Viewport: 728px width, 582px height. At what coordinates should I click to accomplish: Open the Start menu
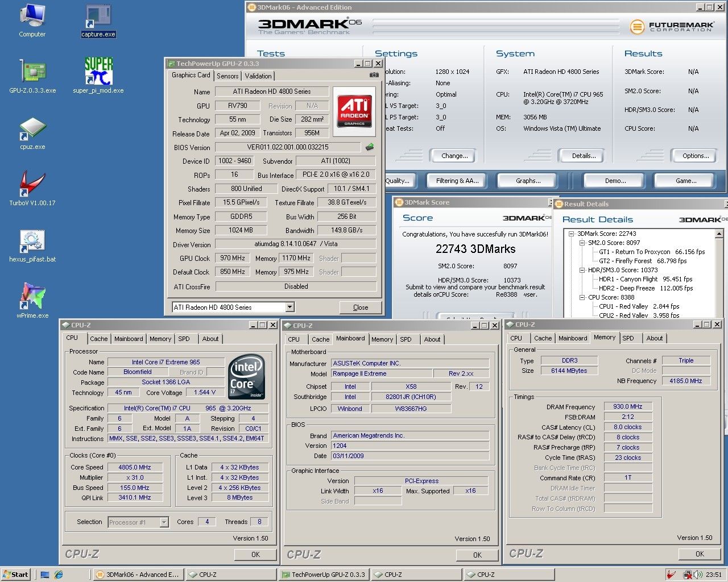click(x=15, y=575)
